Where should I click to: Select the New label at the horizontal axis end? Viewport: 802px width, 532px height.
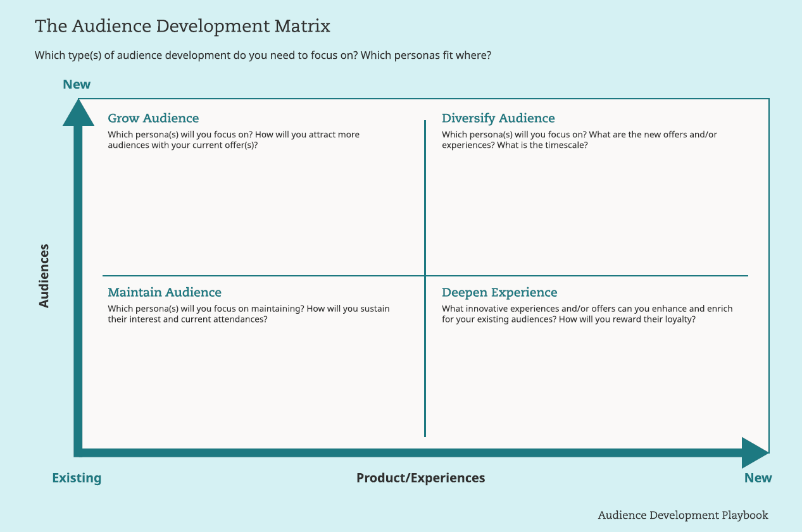[758, 478]
